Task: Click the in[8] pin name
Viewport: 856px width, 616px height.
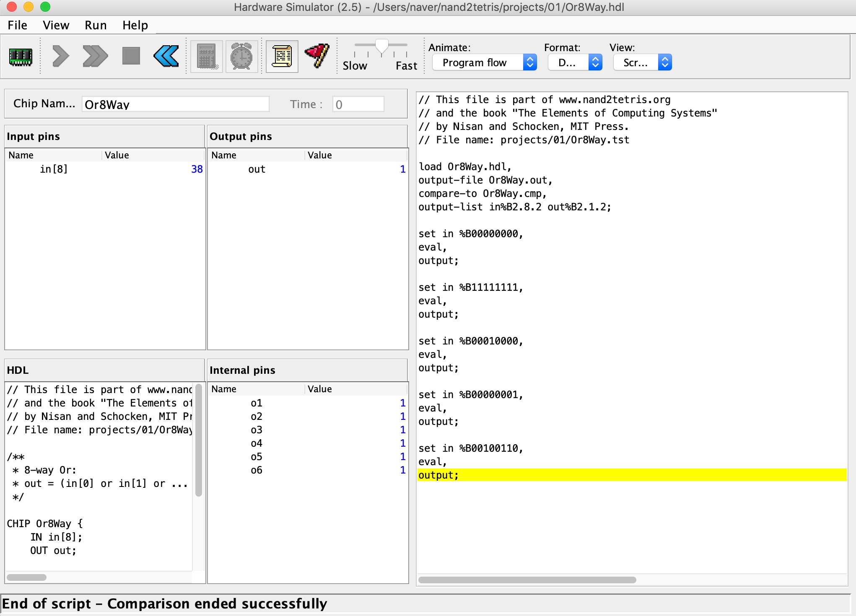Action: coord(54,169)
